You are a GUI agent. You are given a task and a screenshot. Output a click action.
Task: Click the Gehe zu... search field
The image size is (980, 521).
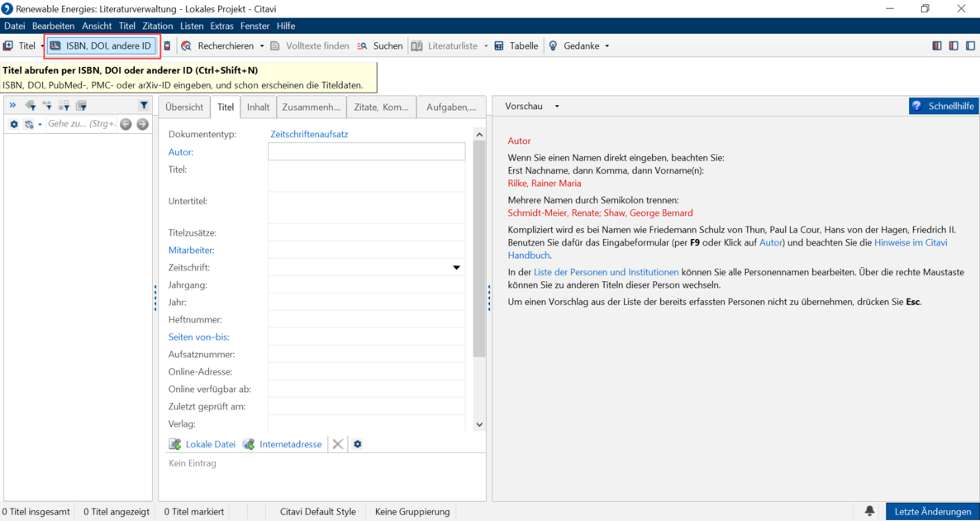(x=81, y=124)
